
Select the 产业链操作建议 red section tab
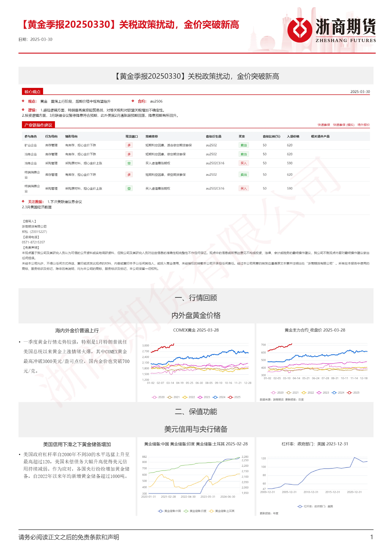(x=38, y=125)
